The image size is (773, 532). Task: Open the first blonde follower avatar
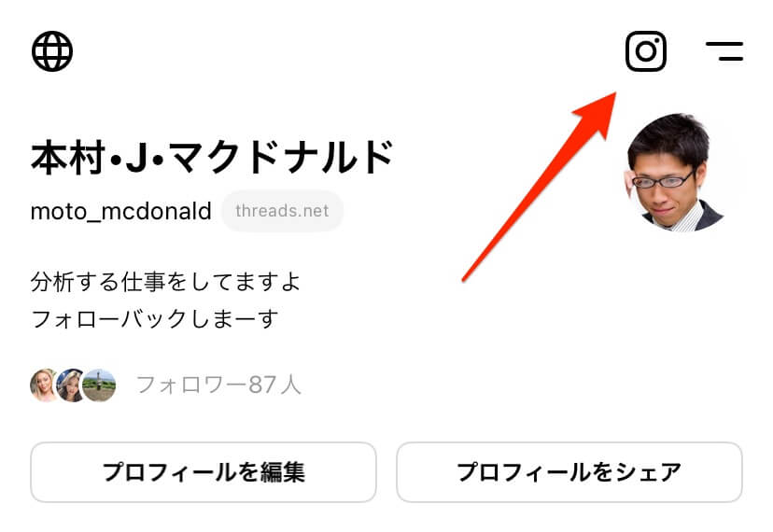(x=46, y=385)
